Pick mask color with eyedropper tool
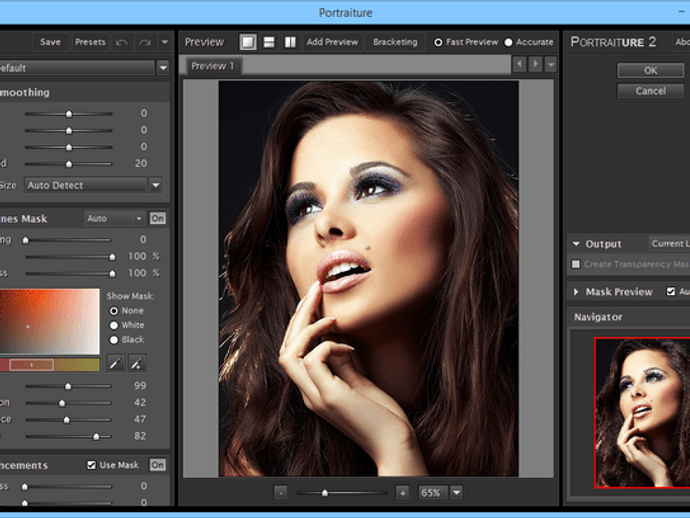Viewport: 690px width, 518px height. click(117, 364)
